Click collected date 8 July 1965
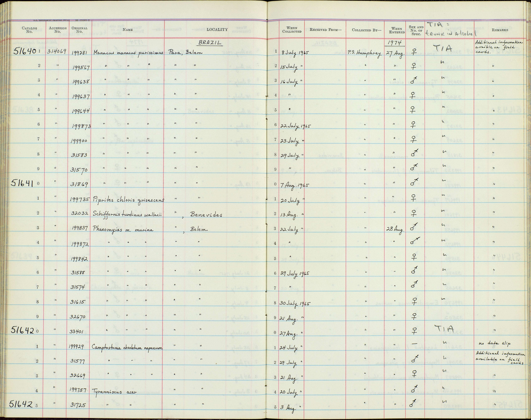The height and width of the screenshot is (420, 531). pyautogui.click(x=295, y=53)
